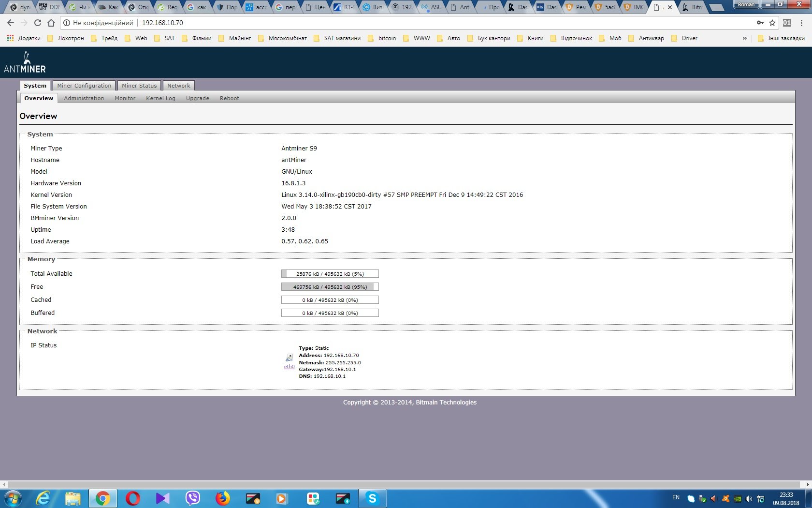Click the Free memory usage bar

click(330, 287)
